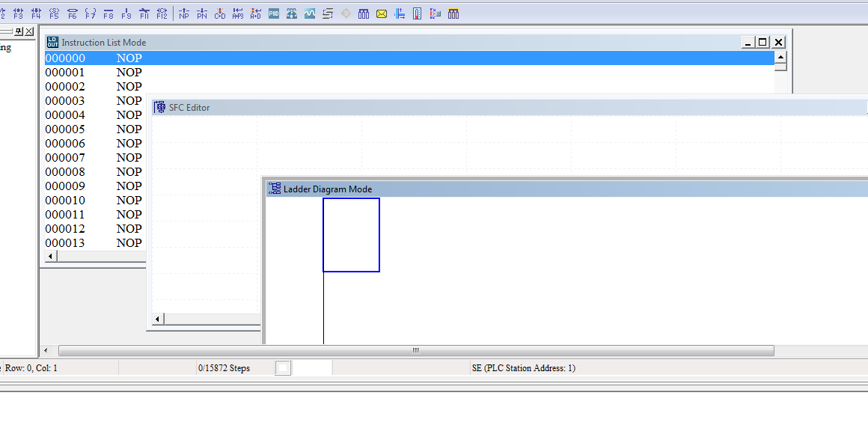The height and width of the screenshot is (446, 868).
Task: Select the F8 horizontal line tool
Action: pos(109,13)
